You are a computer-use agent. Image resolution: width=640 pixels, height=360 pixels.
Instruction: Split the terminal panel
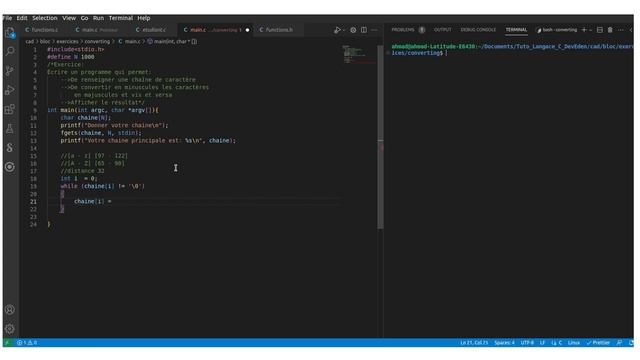pos(600,30)
